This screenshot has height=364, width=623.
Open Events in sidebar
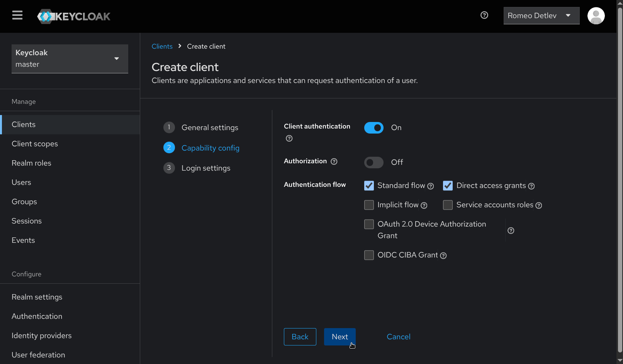(x=70, y=240)
